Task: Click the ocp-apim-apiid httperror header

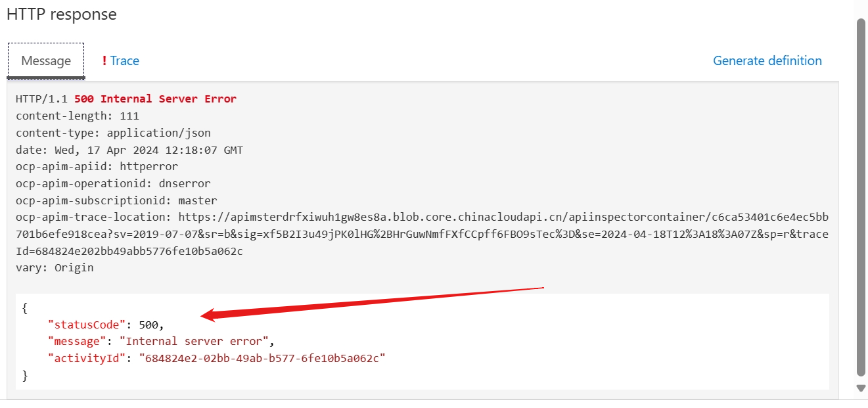Action: click(97, 167)
